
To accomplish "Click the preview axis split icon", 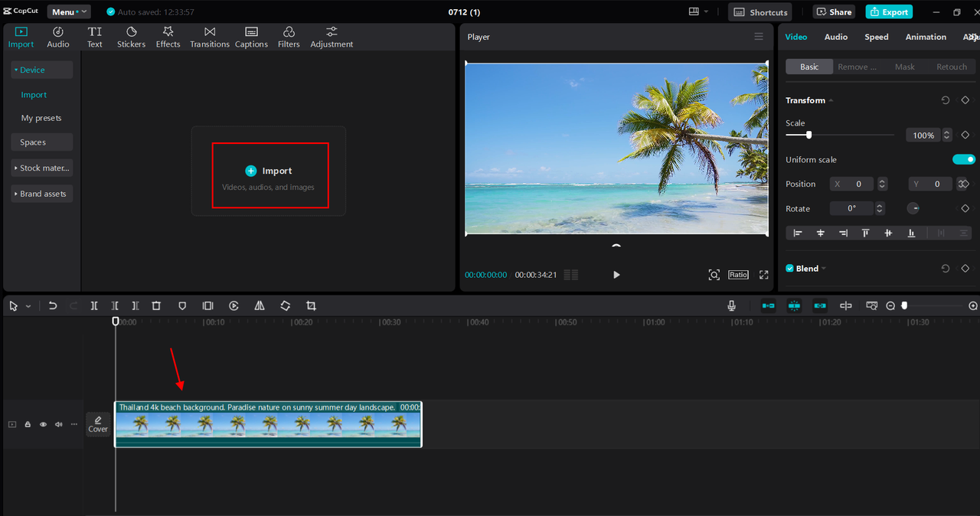I will (x=845, y=305).
